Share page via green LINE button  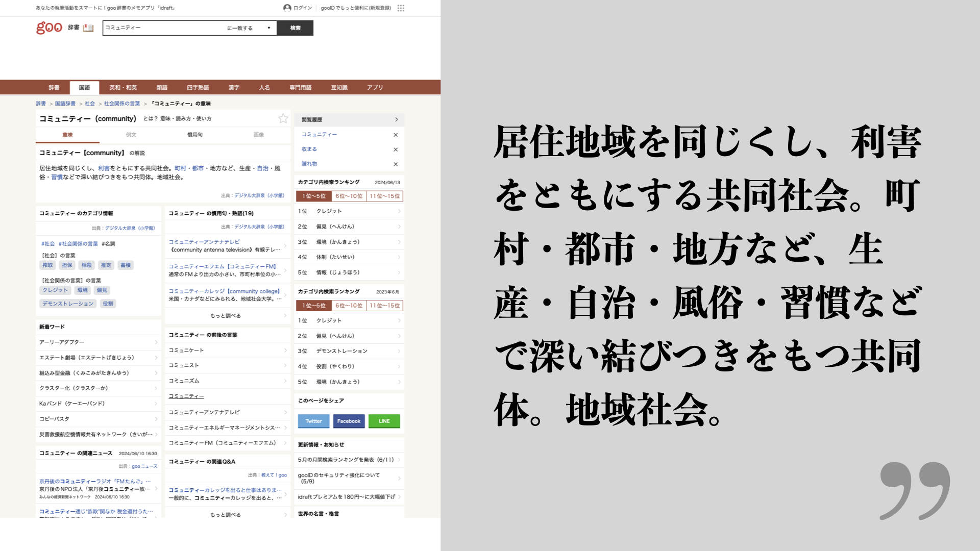(384, 421)
